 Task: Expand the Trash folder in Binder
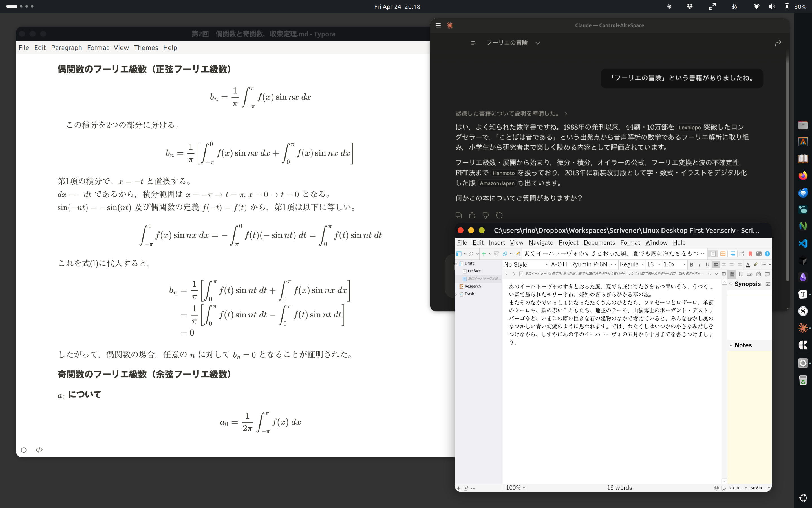point(456,294)
